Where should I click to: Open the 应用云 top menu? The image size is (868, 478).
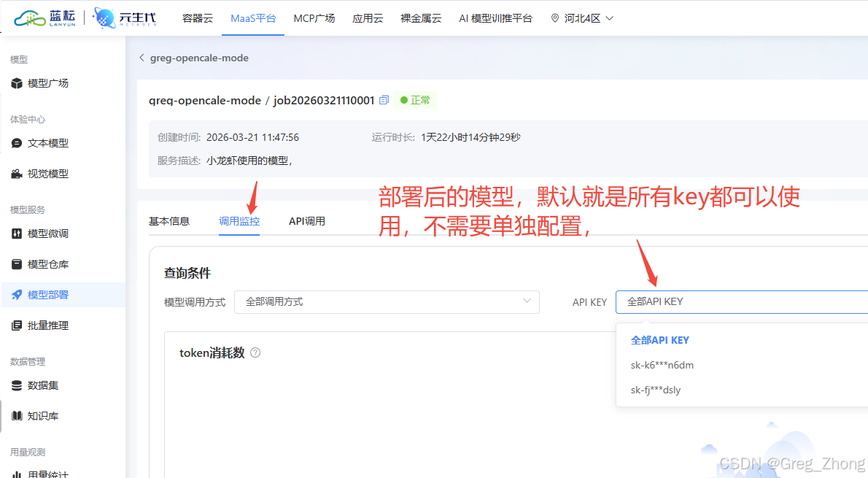click(x=368, y=18)
